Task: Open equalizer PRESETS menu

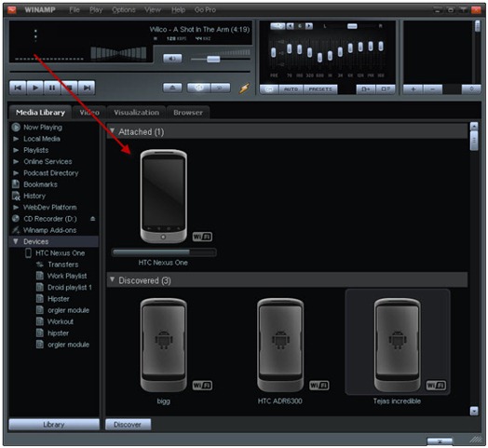Action: (320, 89)
